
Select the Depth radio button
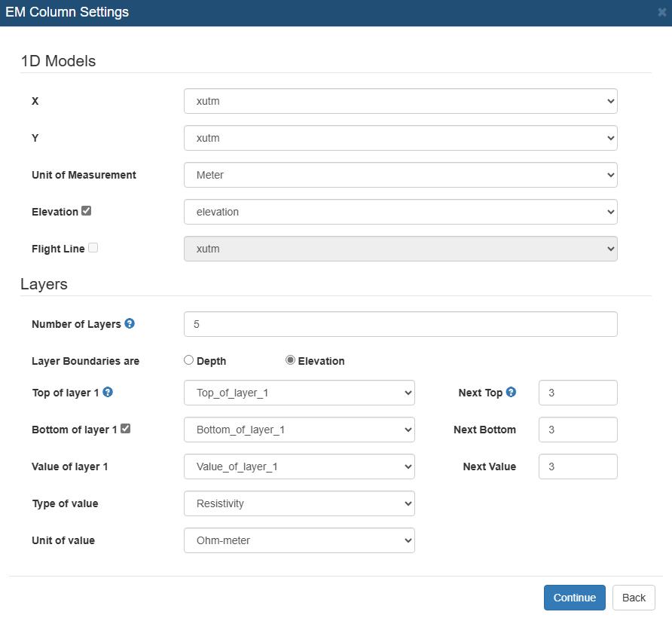click(x=188, y=360)
